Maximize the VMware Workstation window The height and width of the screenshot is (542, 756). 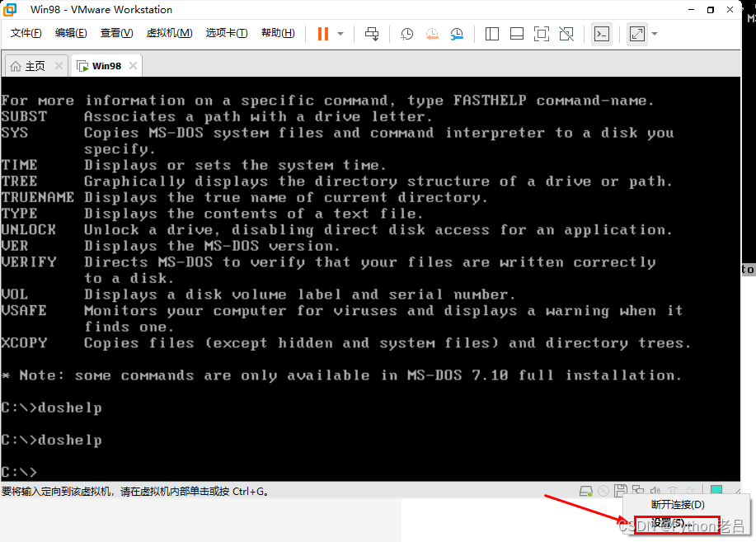point(710,10)
